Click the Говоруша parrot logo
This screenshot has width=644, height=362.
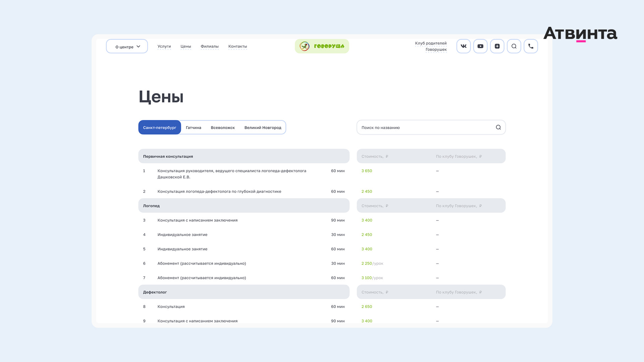coord(322,46)
